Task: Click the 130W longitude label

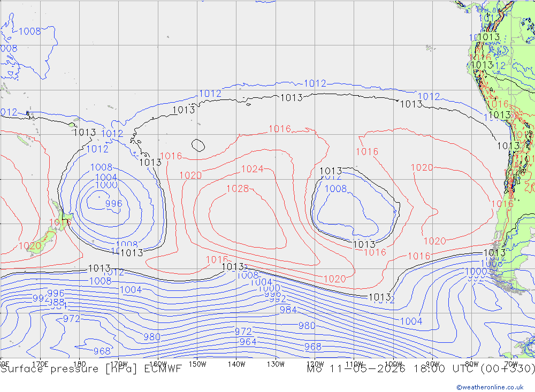Action: click(x=276, y=364)
